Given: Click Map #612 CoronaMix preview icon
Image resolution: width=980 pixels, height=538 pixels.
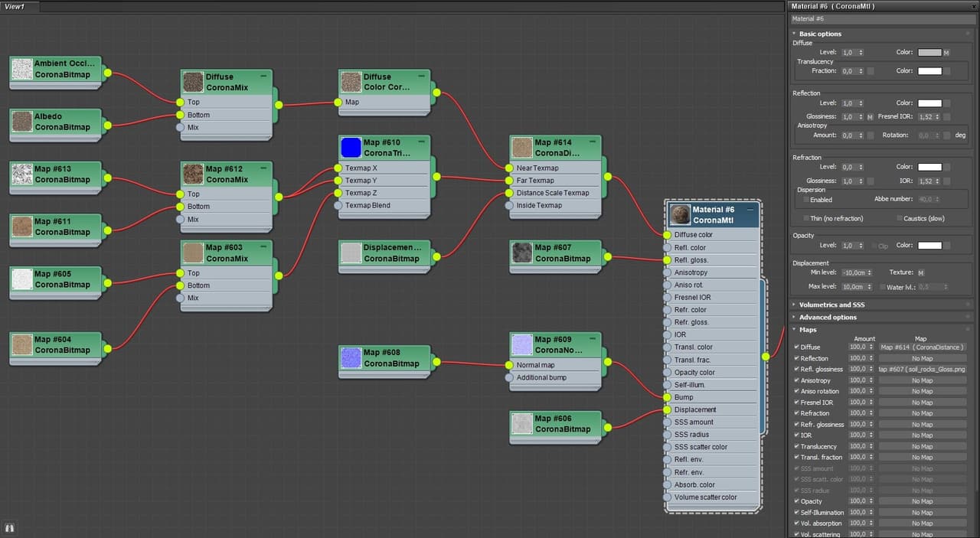Looking at the screenshot, I should pos(193,174).
